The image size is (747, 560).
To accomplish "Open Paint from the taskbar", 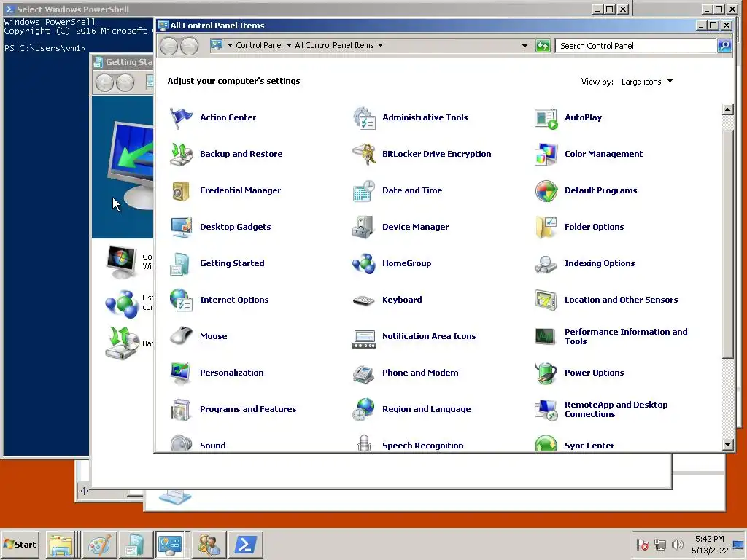I will pos(99,544).
